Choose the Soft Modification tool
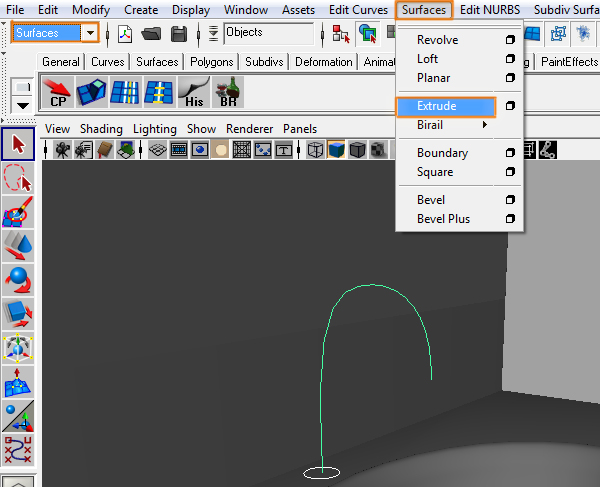The height and width of the screenshot is (487, 600). [18, 382]
